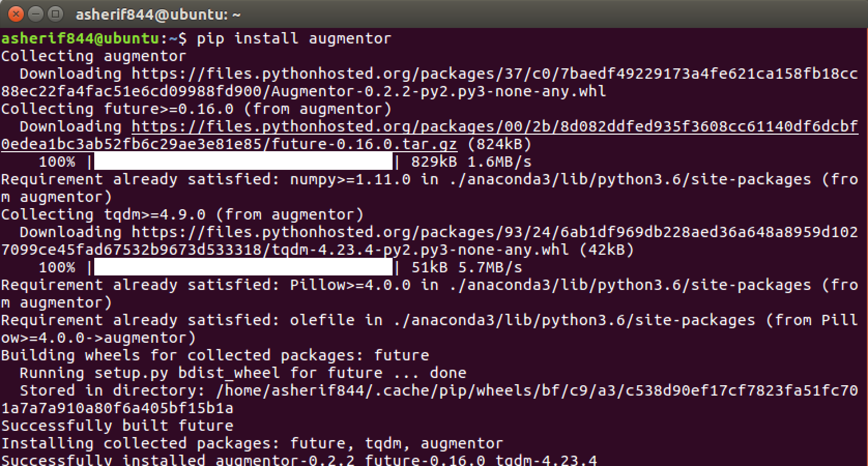Click the 829kB 1.6MB/s speed text

pos(471,162)
